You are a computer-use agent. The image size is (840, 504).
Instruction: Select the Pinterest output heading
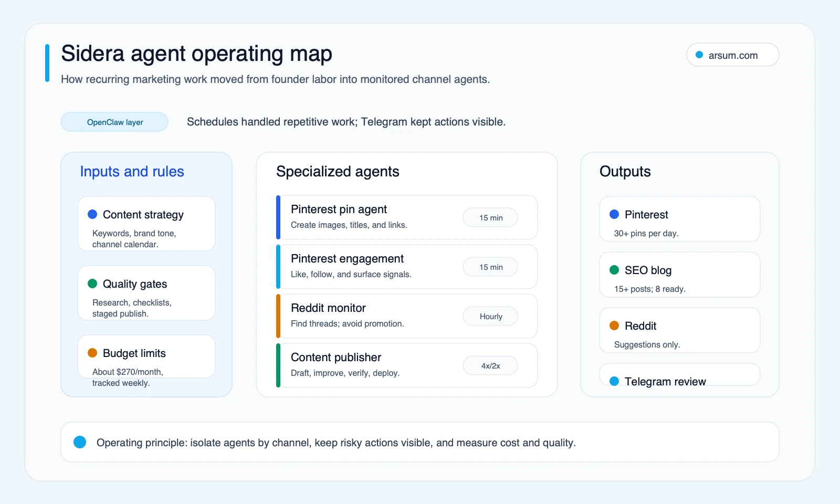pos(646,215)
